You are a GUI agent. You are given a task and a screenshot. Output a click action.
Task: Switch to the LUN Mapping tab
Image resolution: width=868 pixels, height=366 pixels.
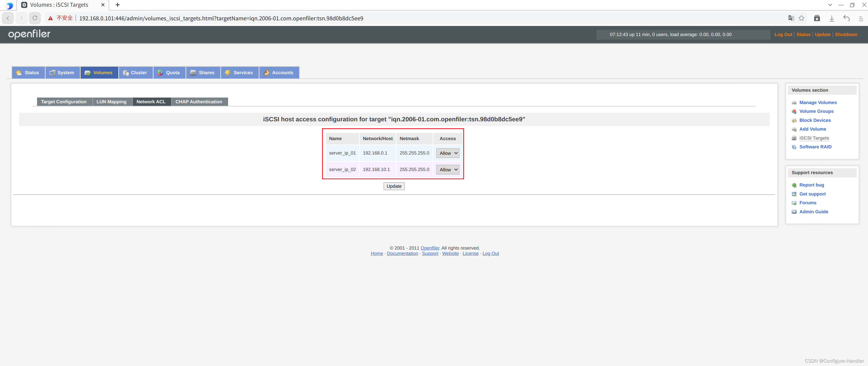coord(111,102)
